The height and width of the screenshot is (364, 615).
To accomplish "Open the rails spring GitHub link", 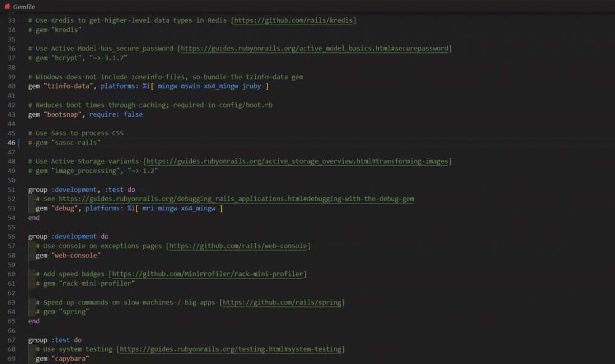I will point(283,302).
